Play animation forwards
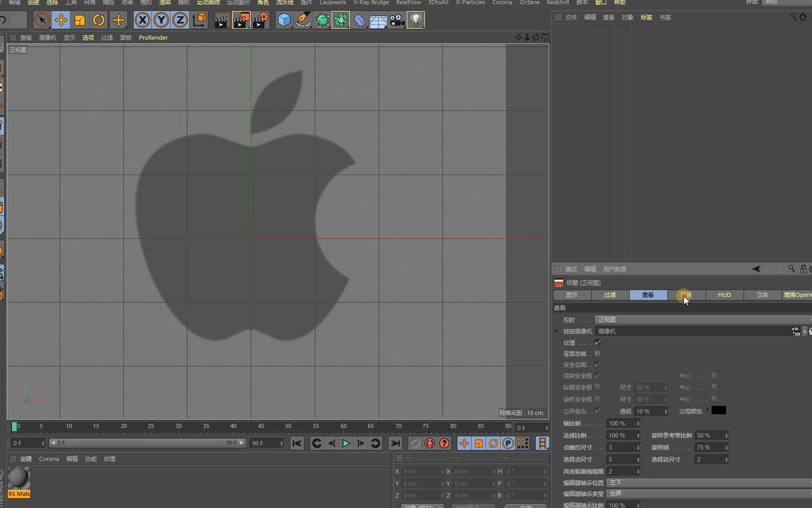This screenshot has width=812, height=508. click(x=346, y=443)
